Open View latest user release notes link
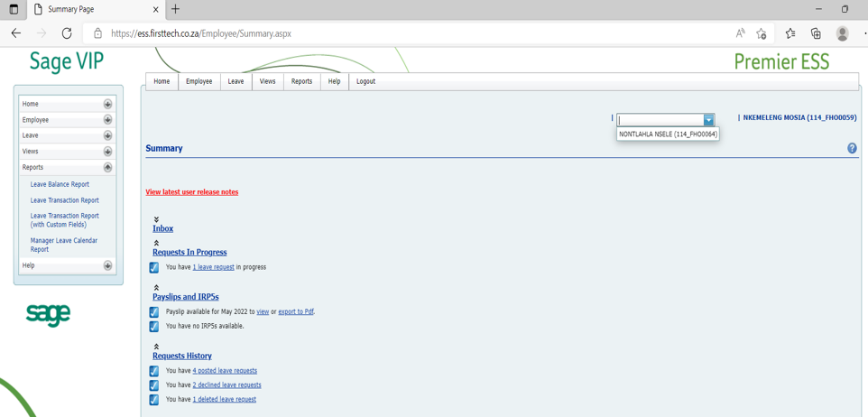The width and height of the screenshot is (868, 417). click(191, 192)
